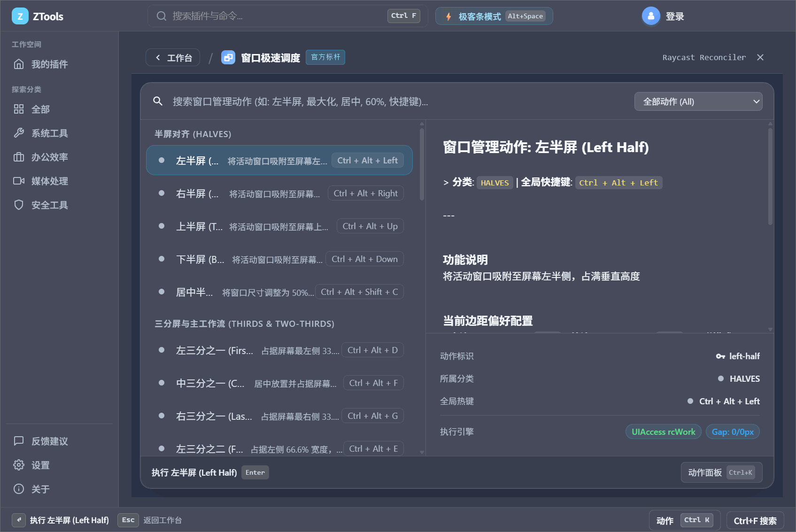Click the 窗口极速调度 plugin icon
Viewport: 796px width, 532px height.
[x=228, y=58]
